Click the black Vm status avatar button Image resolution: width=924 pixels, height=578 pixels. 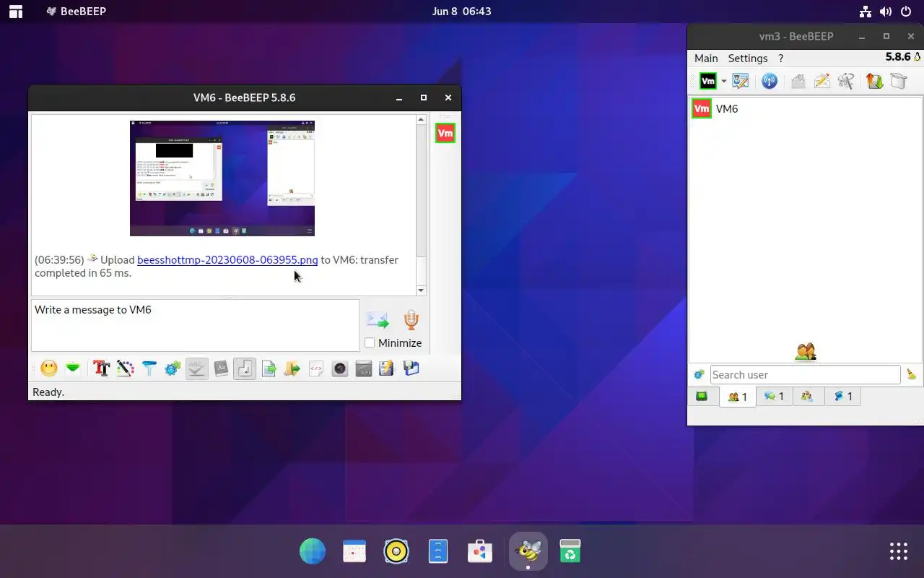point(708,81)
